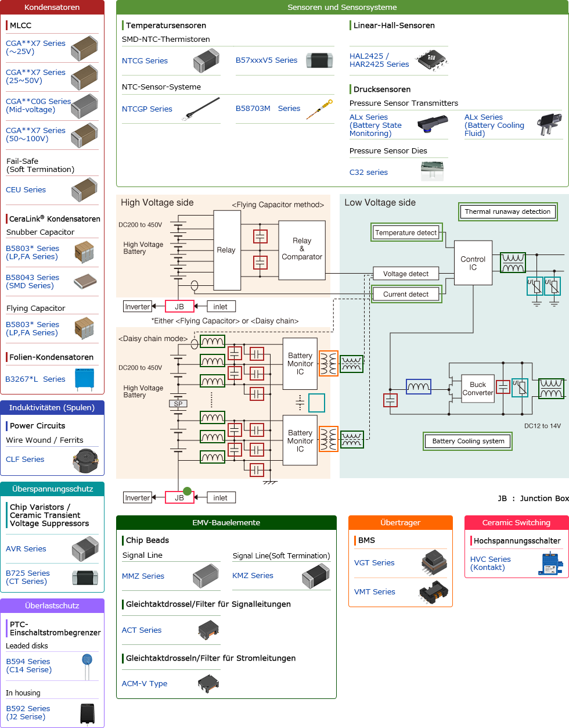Click the Current detect block in diagram
The width and height of the screenshot is (569, 728).
click(406, 294)
